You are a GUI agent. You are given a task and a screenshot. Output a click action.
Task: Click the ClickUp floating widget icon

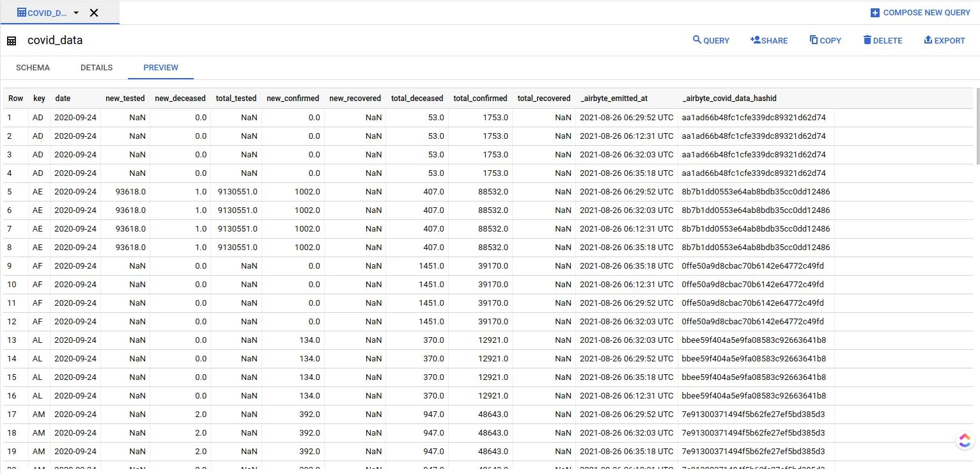pyautogui.click(x=965, y=440)
